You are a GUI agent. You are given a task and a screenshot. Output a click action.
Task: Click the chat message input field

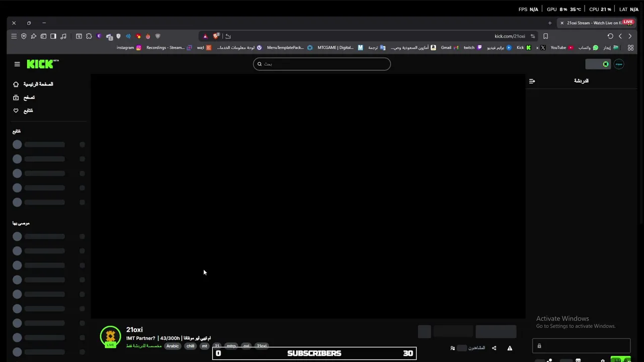tap(581, 346)
